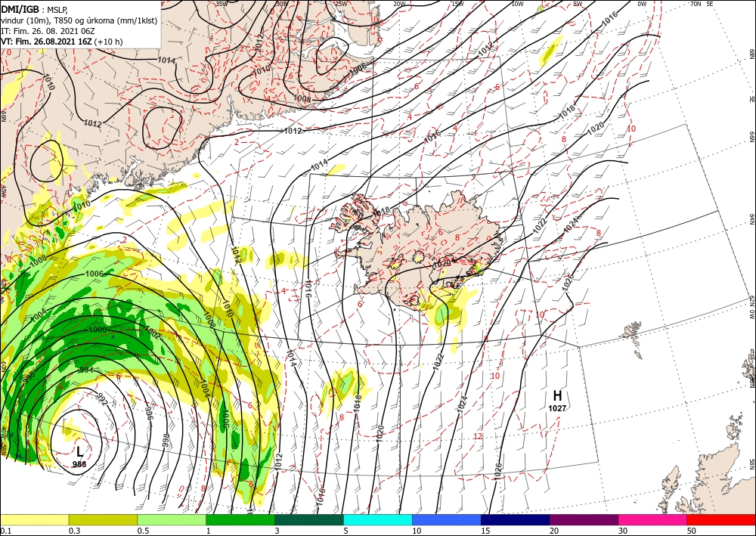
Task: Click the pink 30–50 legend swatch
Action: click(653, 519)
